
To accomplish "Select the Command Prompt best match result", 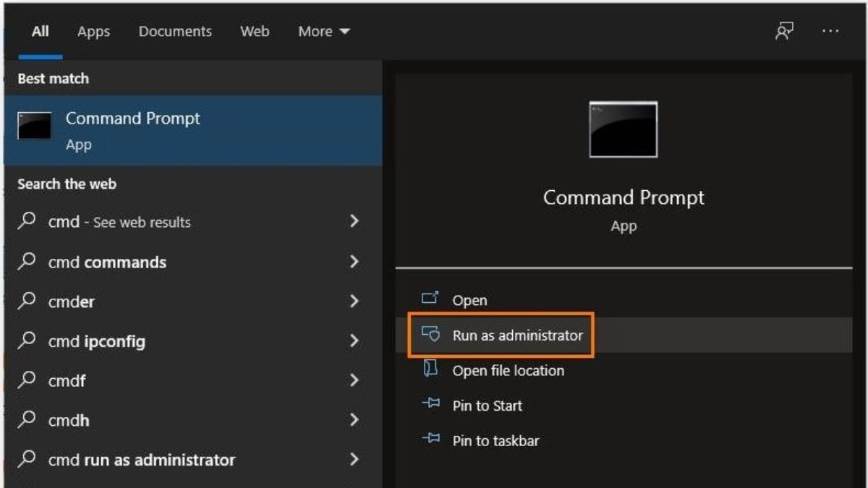I will coord(193,130).
